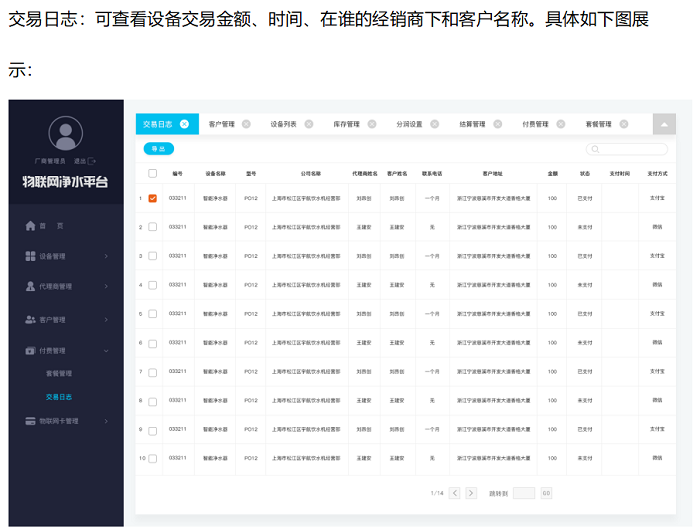This screenshot has height=532, width=700.
Task: Expand 设备管理 with its chevron arrow
Action: click(x=106, y=256)
